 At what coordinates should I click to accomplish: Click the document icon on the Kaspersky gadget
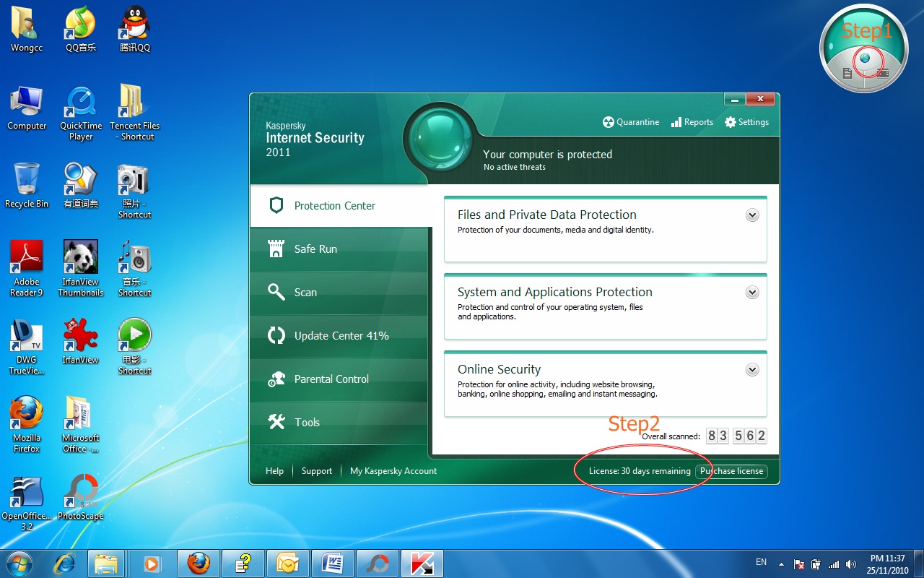pyautogui.click(x=847, y=73)
